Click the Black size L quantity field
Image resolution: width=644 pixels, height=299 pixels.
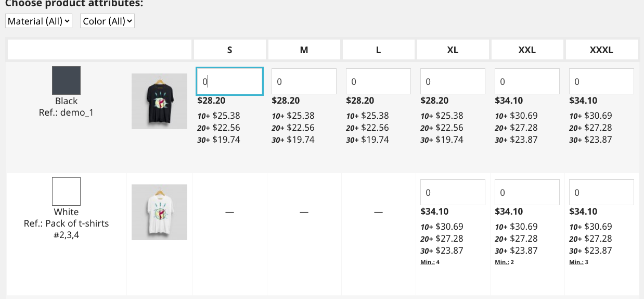[378, 82]
